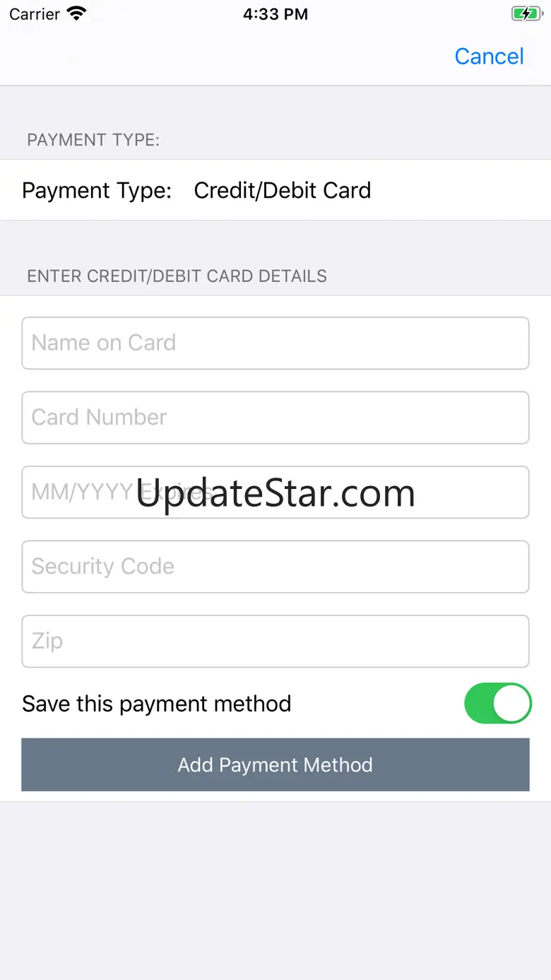The image size is (551, 980).
Task: Select the Card Number input field
Action: tap(275, 418)
